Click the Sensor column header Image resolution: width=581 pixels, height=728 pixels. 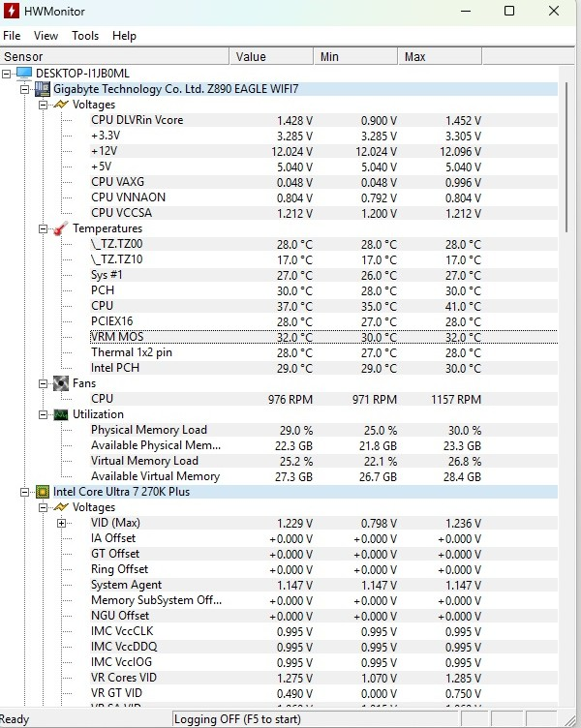[x=114, y=57]
